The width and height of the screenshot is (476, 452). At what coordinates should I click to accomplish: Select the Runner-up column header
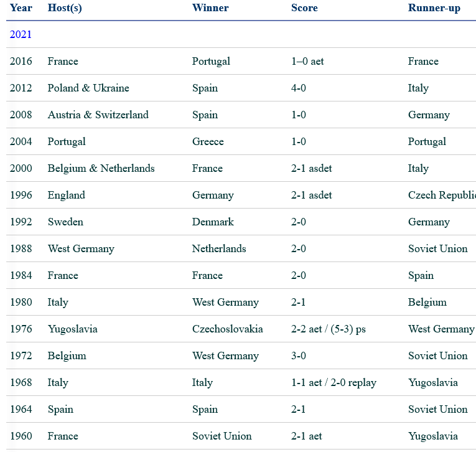point(434,8)
